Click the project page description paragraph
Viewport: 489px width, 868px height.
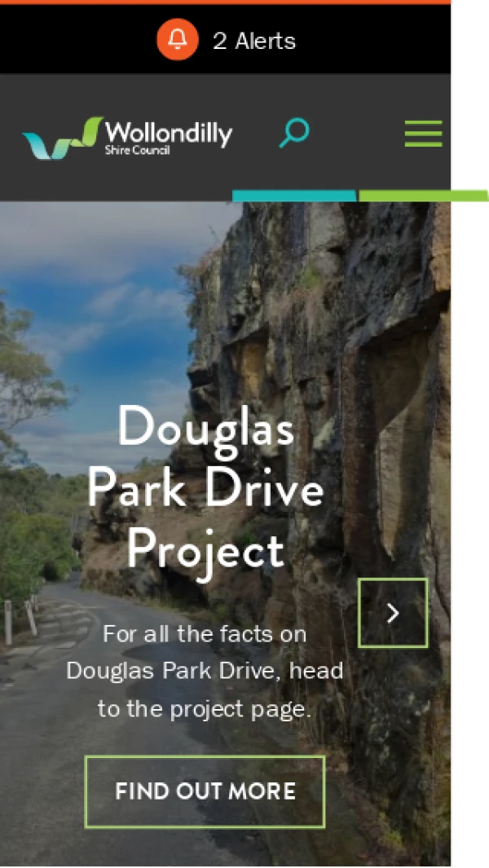205,671
